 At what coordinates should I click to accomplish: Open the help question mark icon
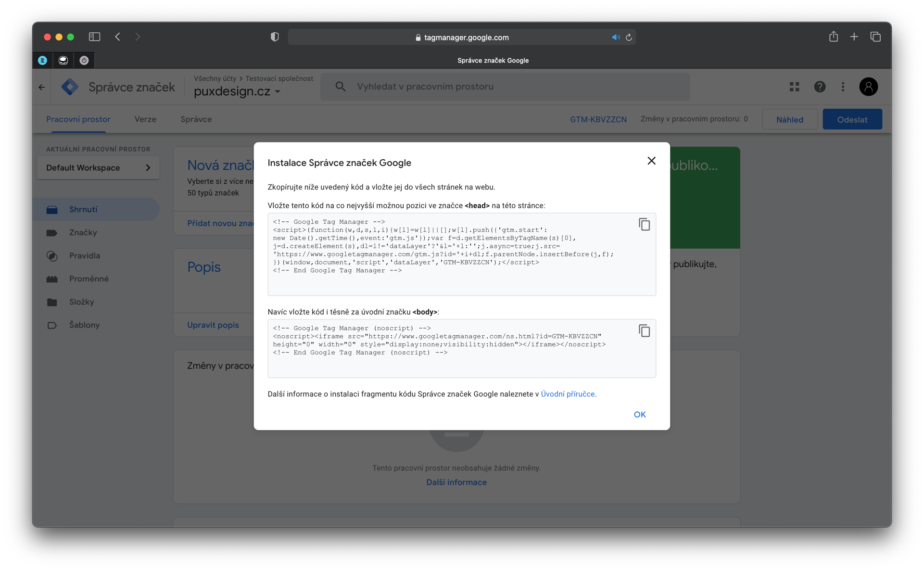point(820,87)
